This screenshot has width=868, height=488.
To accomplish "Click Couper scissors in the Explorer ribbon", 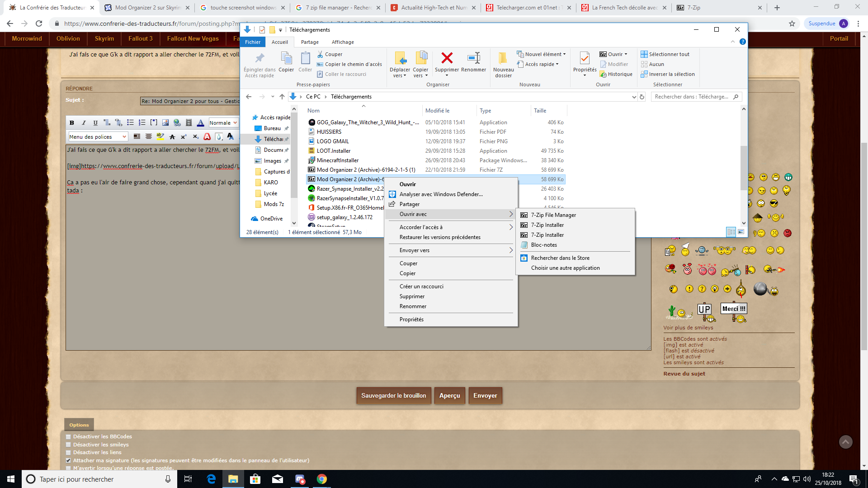I will point(330,54).
